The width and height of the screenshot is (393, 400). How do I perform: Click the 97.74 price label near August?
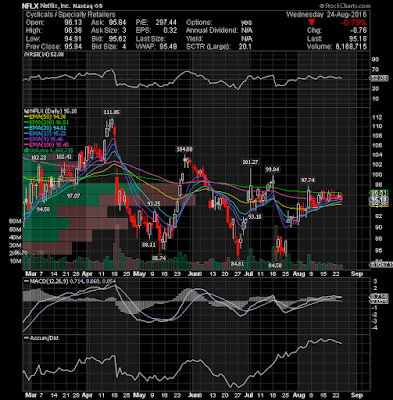308,180
